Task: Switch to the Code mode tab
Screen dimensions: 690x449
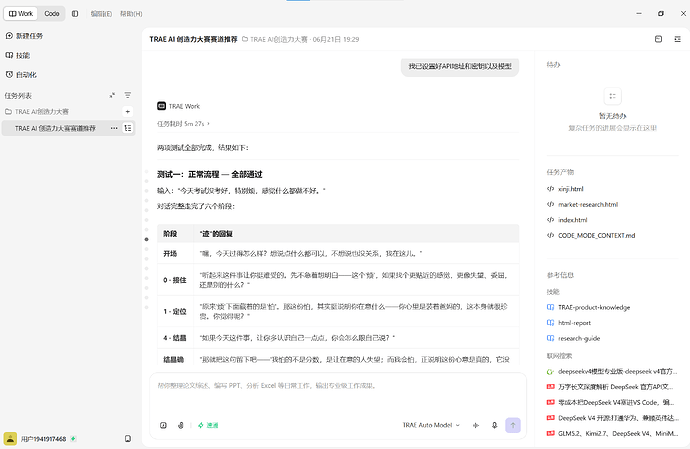Action: [x=51, y=14]
